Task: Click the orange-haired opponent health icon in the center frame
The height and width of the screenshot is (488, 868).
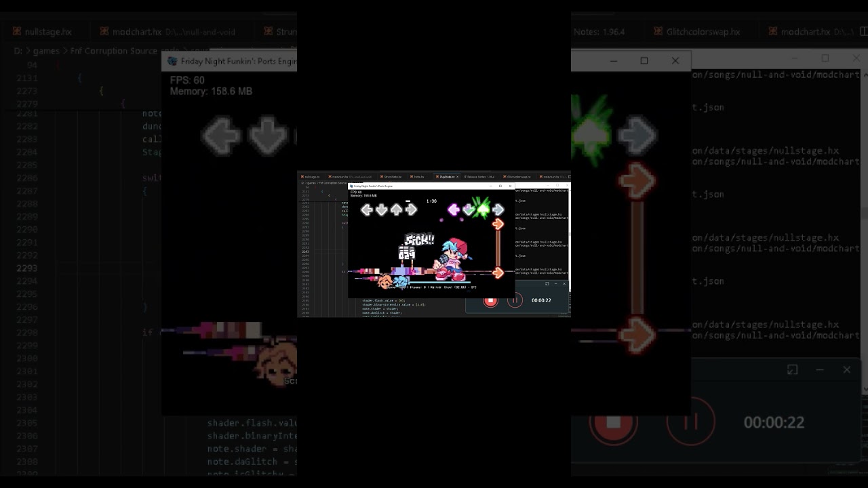Action: coord(385,281)
